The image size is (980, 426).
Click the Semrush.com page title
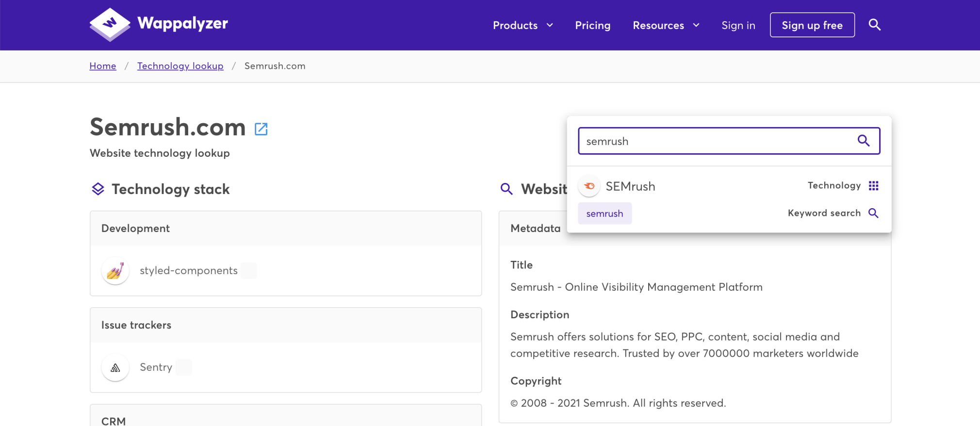click(x=168, y=127)
